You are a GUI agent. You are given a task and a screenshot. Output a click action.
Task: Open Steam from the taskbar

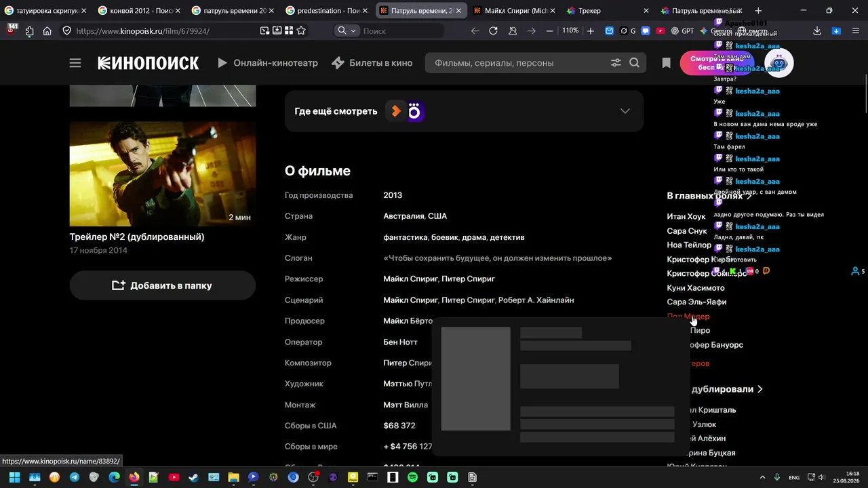click(x=194, y=477)
